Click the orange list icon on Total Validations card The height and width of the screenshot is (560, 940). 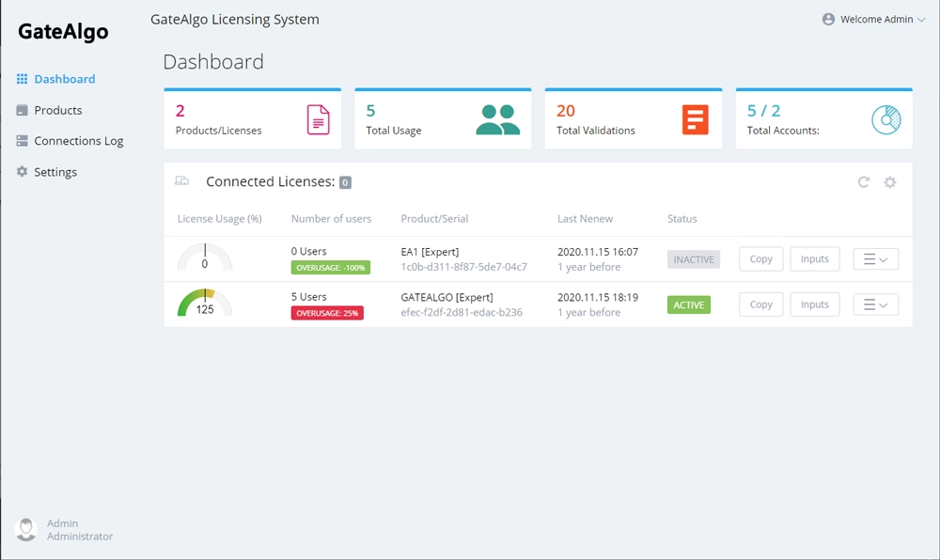pos(696,119)
